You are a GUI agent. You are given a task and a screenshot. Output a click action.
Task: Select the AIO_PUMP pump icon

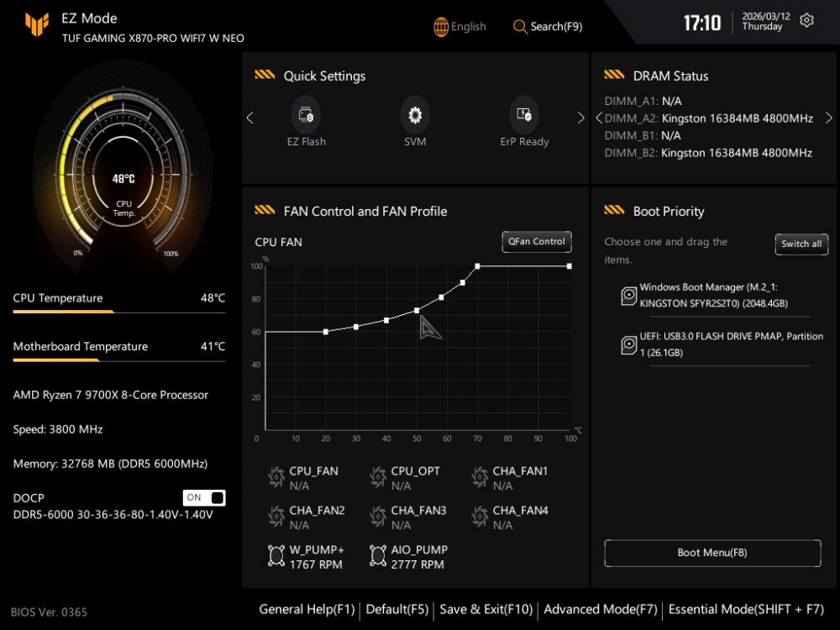377,556
